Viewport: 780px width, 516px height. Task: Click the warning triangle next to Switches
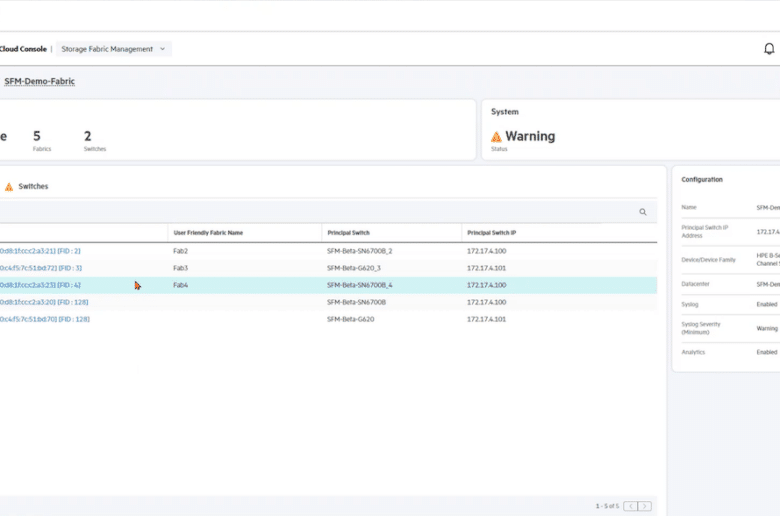[9, 187]
